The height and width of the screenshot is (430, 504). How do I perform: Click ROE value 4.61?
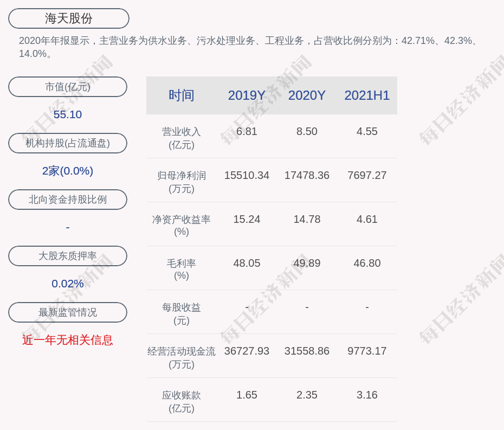(x=367, y=220)
